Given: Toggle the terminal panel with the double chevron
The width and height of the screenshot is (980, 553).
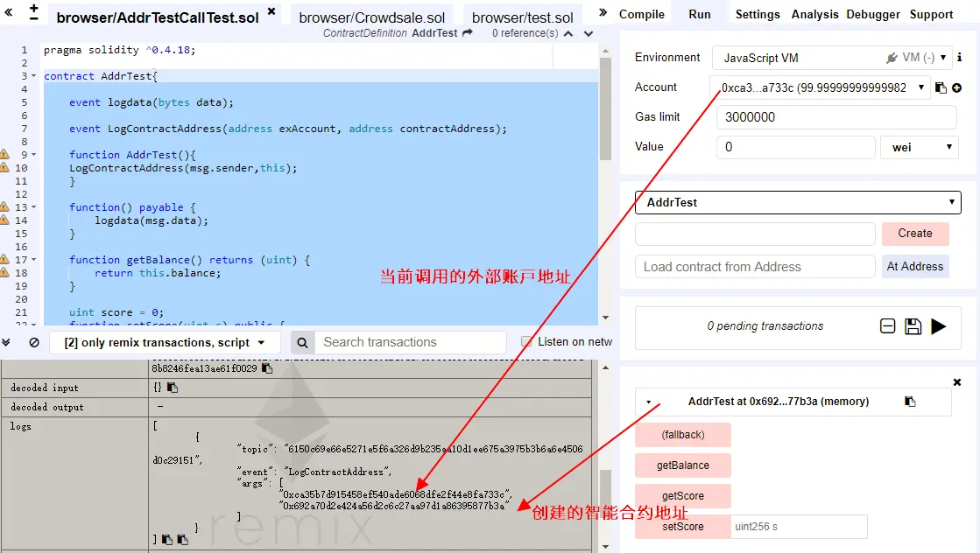Looking at the screenshot, I should tap(6, 342).
